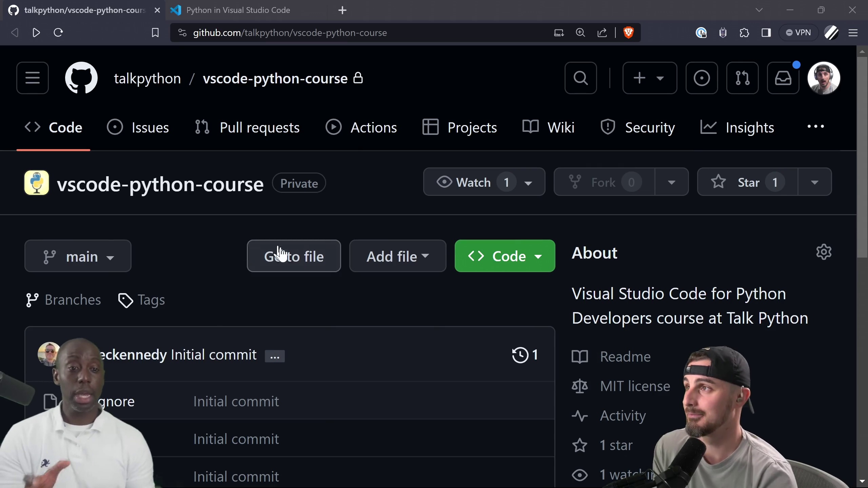Viewport: 868px width, 488px height.
Task: Click the repository Python logo avatar
Action: (37, 183)
